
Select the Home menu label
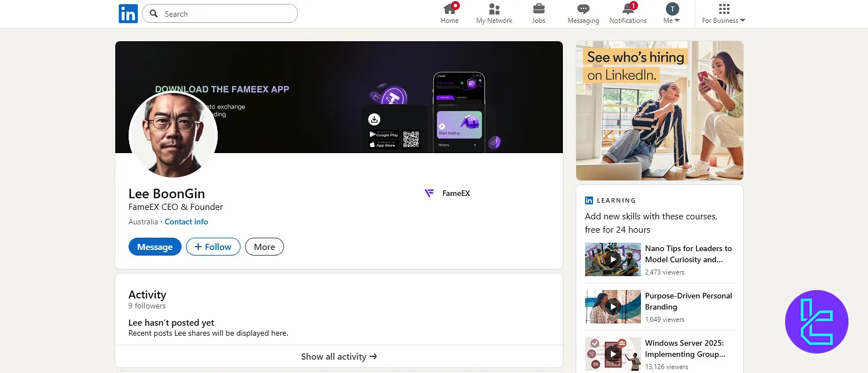click(450, 21)
